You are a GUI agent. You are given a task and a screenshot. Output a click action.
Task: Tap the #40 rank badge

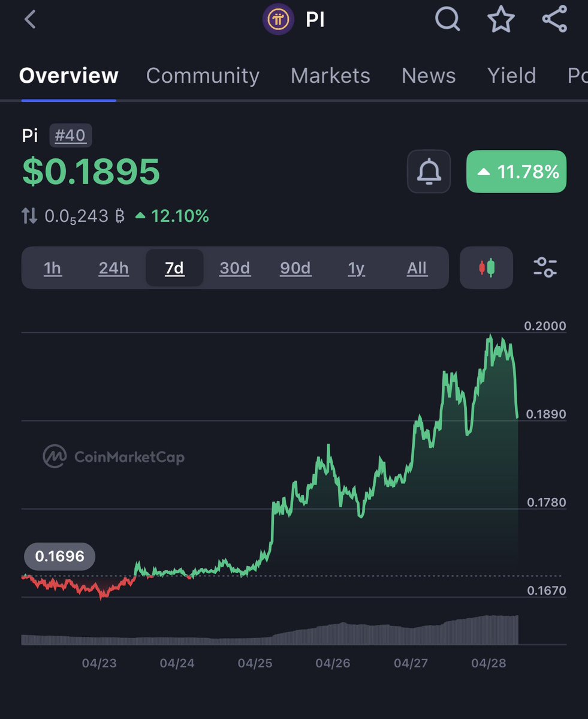pos(70,136)
